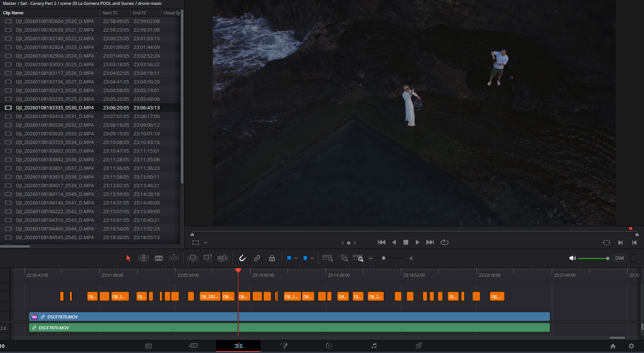Toggle timeline snapping magnet
This screenshot has width=644, height=353.
pos(242,258)
